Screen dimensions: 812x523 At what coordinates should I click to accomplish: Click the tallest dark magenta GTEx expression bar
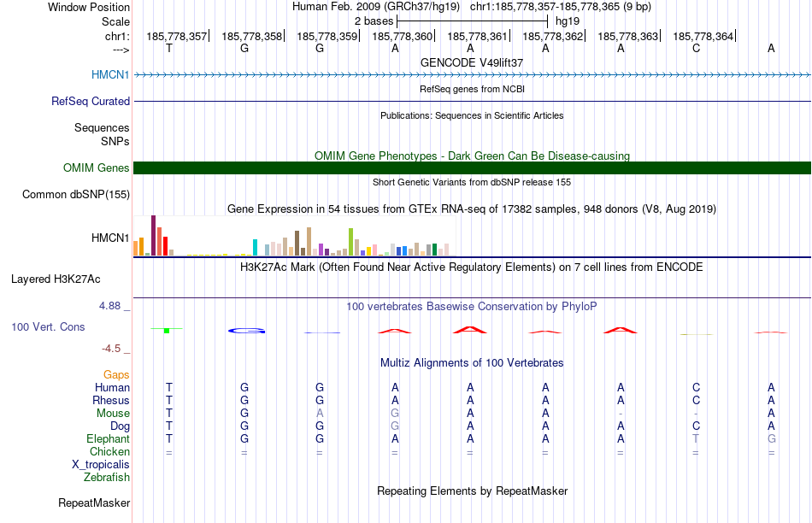pyautogui.click(x=153, y=236)
